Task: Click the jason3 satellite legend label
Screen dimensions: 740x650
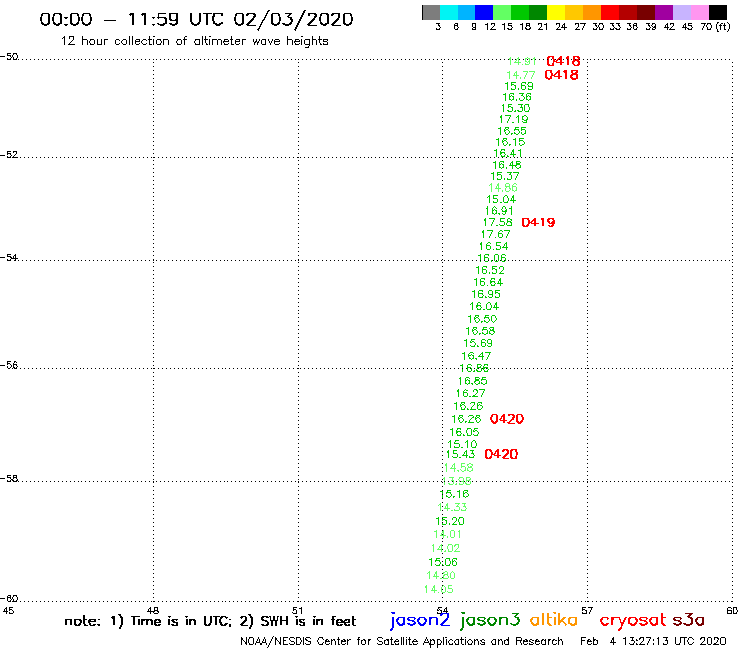Action: [490, 620]
